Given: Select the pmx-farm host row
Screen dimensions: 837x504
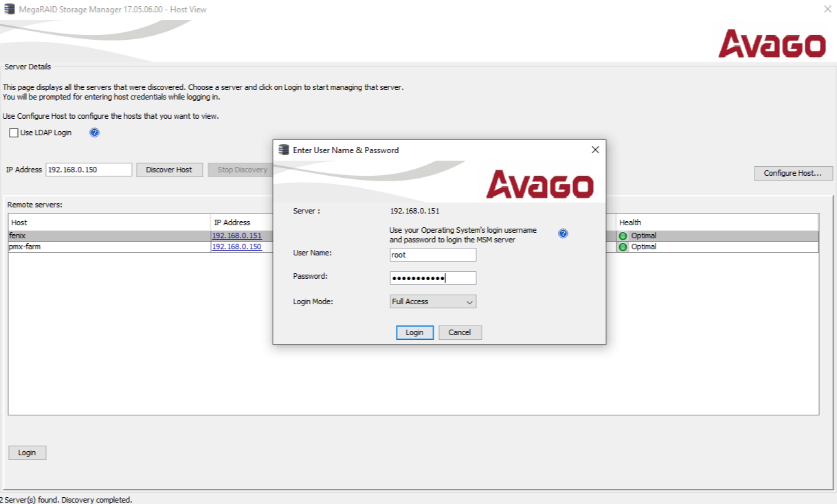Looking at the screenshot, I should click(x=413, y=247).
